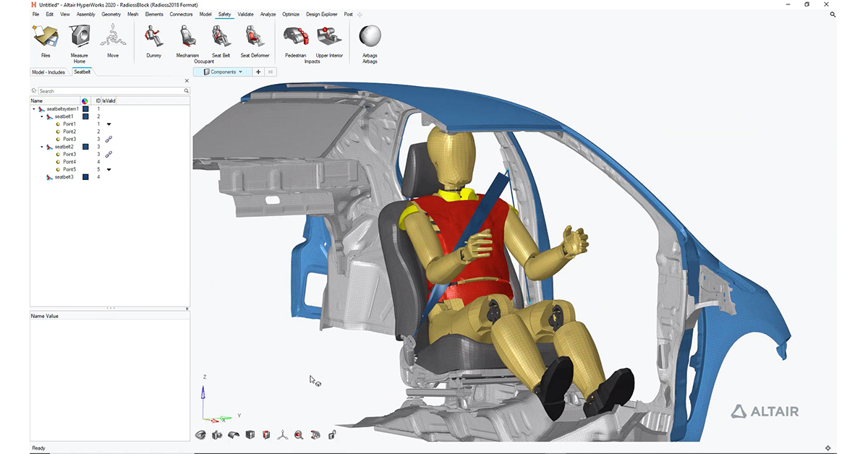
Task: Switch to the Validate ribbon tab
Action: [x=246, y=14]
